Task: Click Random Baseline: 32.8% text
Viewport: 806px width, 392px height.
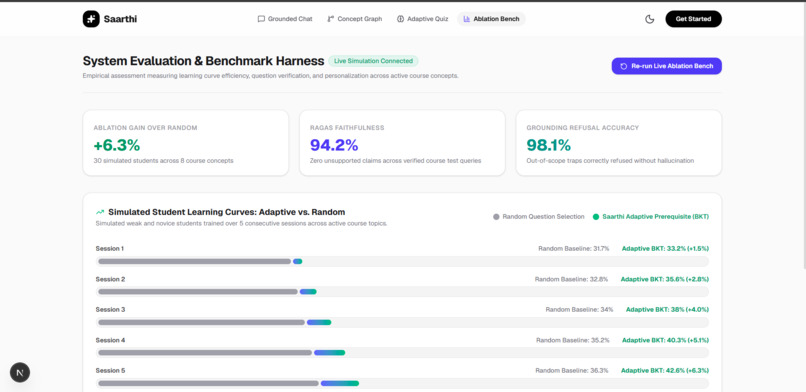Action: (571, 279)
